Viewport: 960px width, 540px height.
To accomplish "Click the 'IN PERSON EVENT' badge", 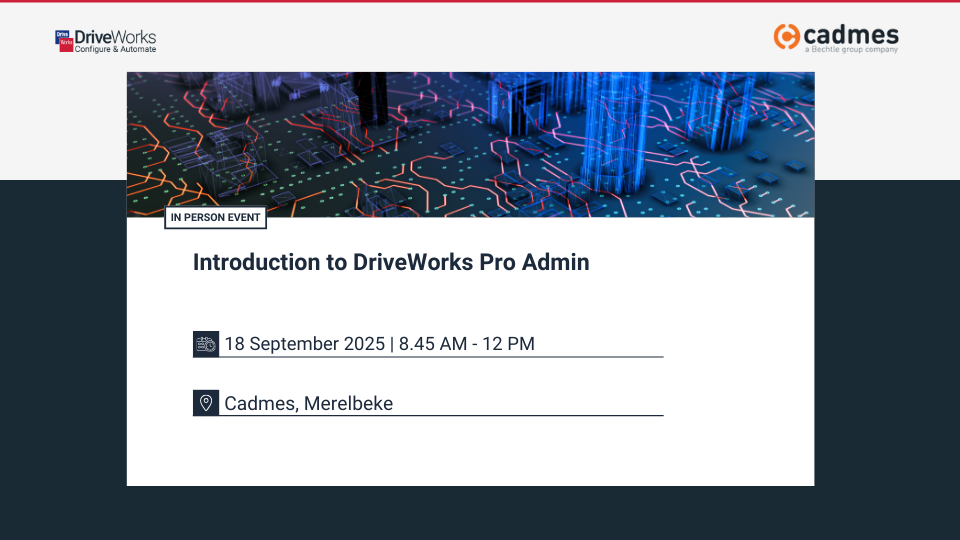I will click(215, 217).
